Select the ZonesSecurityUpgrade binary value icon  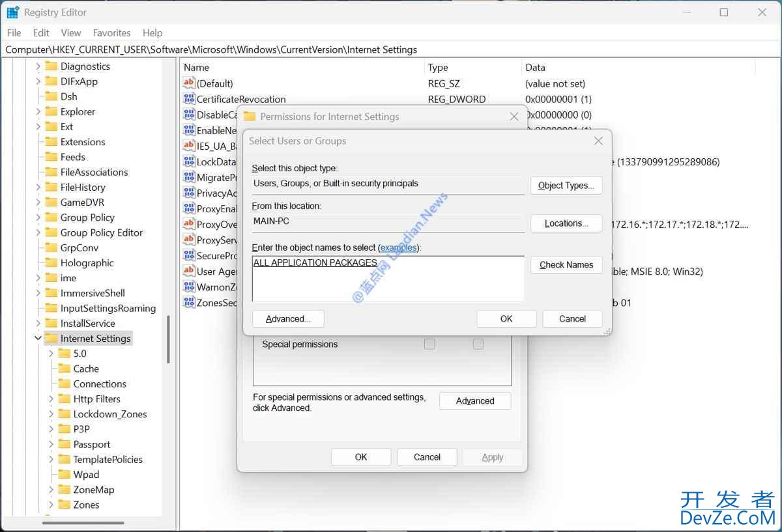[189, 302]
